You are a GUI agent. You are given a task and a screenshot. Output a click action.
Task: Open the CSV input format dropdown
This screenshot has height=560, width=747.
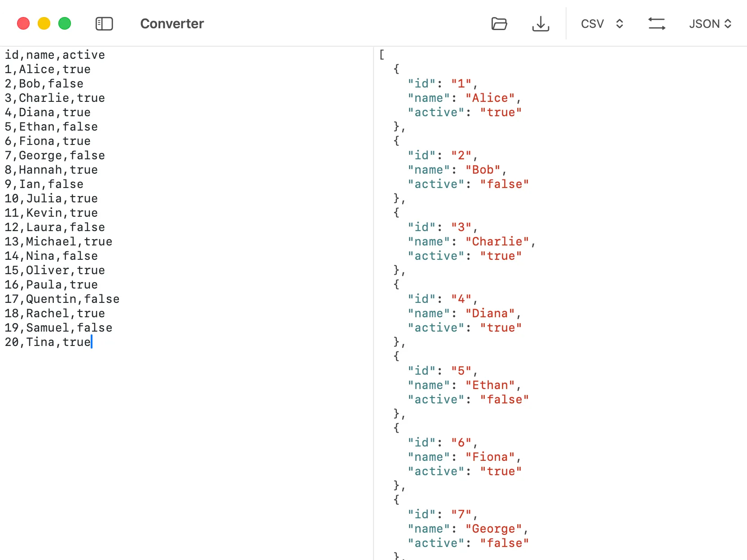[602, 24]
